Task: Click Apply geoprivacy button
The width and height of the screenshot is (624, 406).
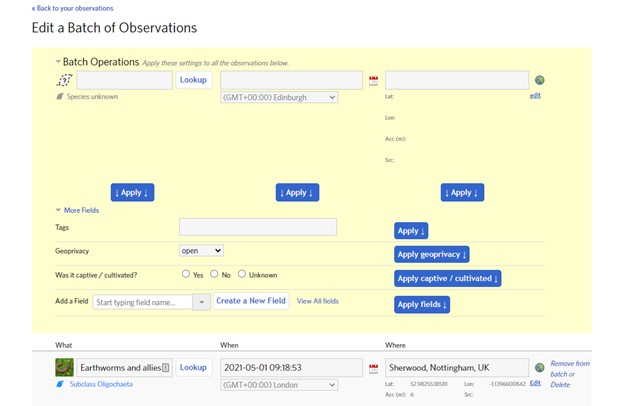Action: (x=432, y=254)
